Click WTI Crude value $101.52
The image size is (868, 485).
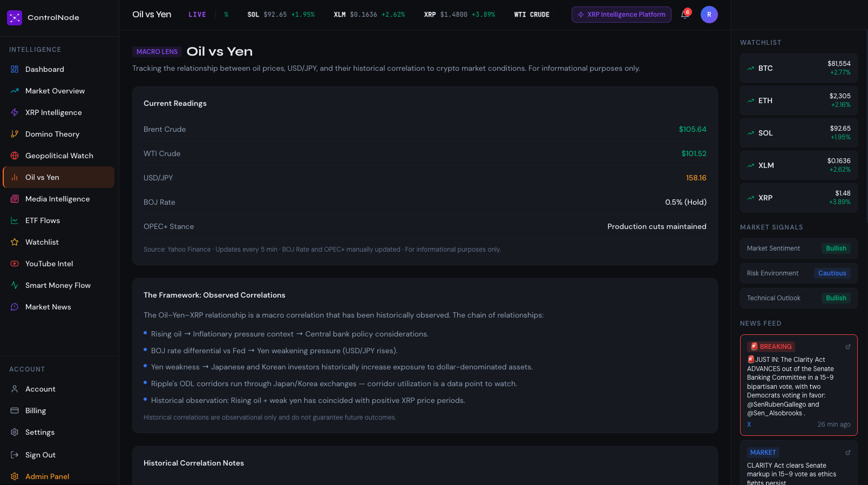pos(694,153)
